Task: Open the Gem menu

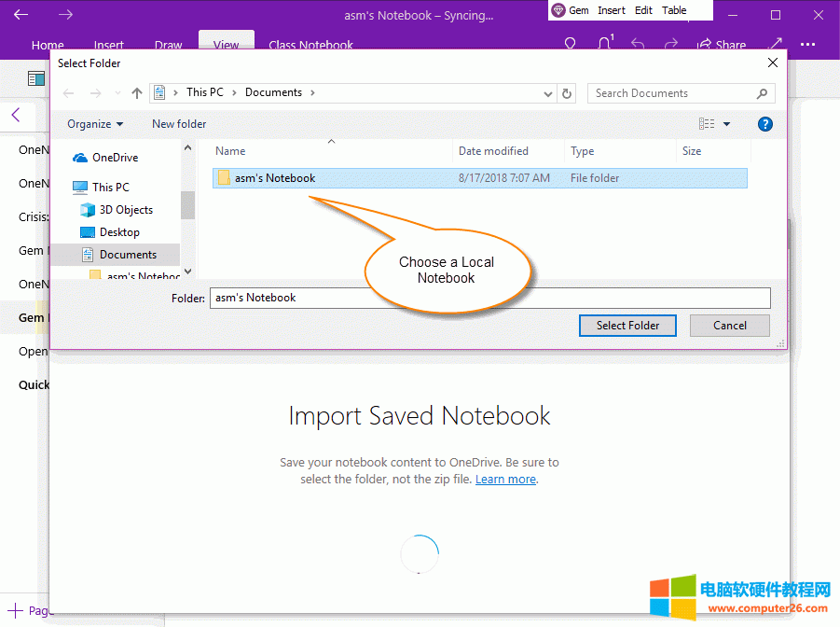Action: click(x=578, y=9)
